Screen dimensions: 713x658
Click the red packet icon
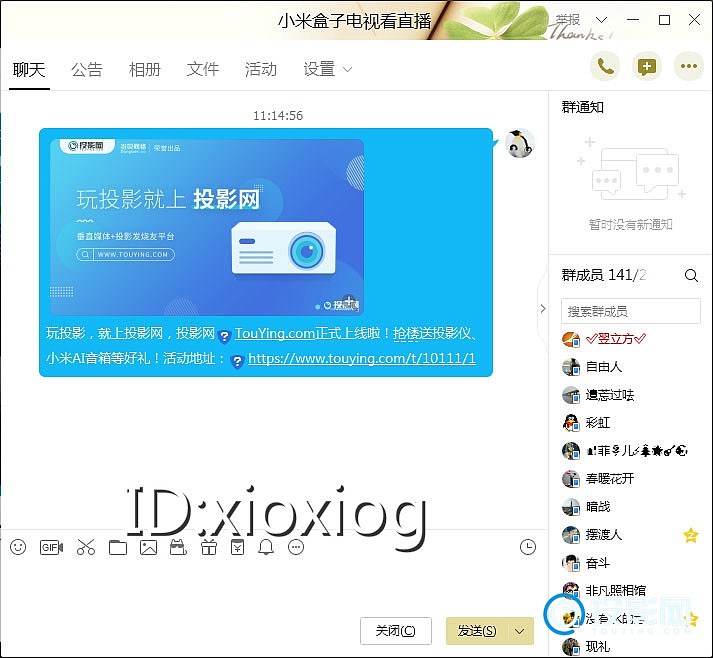(x=237, y=547)
